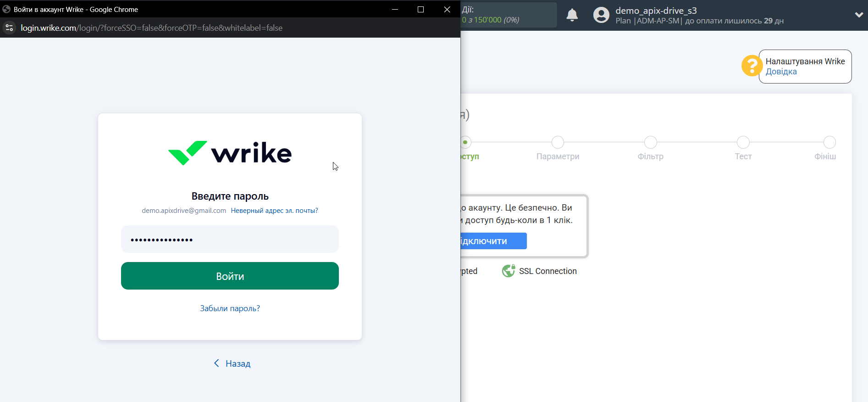This screenshot has width=868, height=402.
Task: Click the Назад link
Action: (238, 363)
